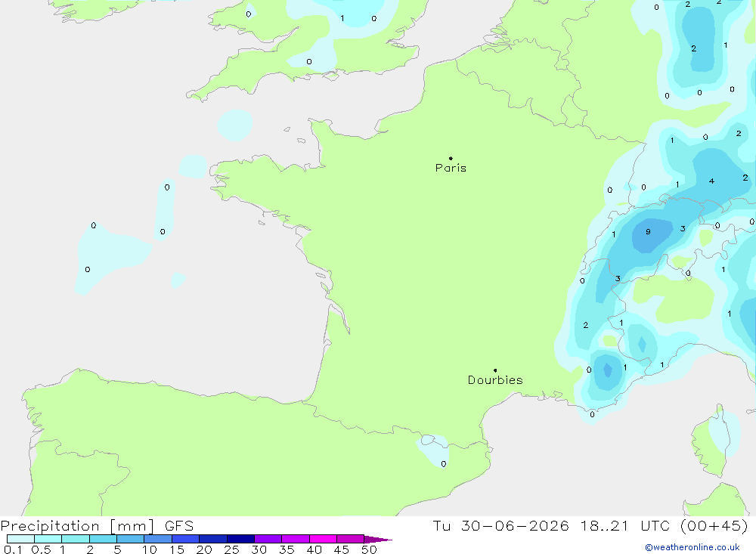This screenshot has height=554, width=756.
Task: Click the '(00+45)' forecast offset text
Action: click(x=714, y=526)
